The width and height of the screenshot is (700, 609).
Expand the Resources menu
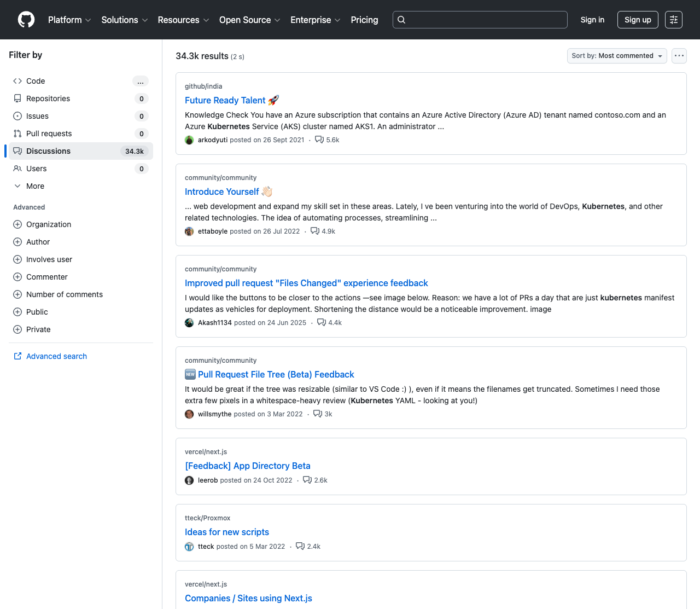point(183,20)
